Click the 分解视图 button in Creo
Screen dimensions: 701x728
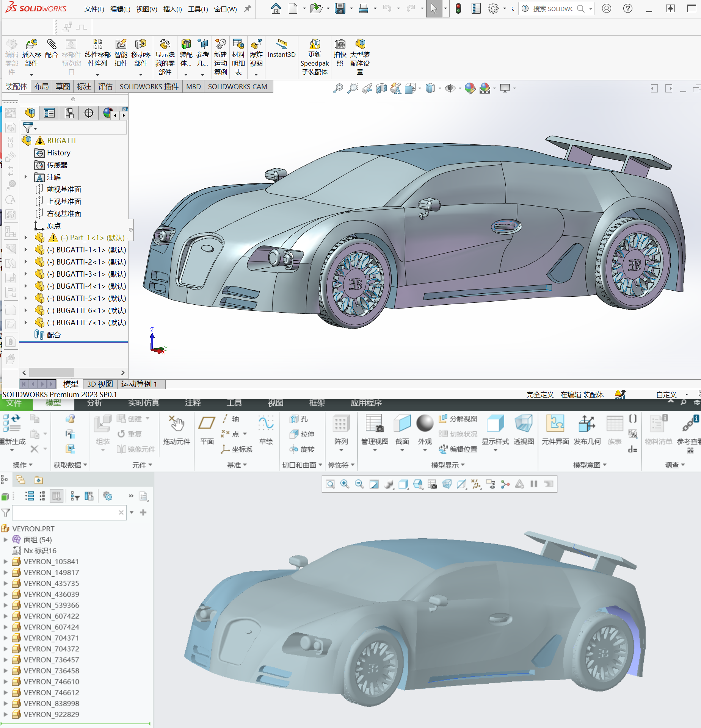(x=458, y=419)
